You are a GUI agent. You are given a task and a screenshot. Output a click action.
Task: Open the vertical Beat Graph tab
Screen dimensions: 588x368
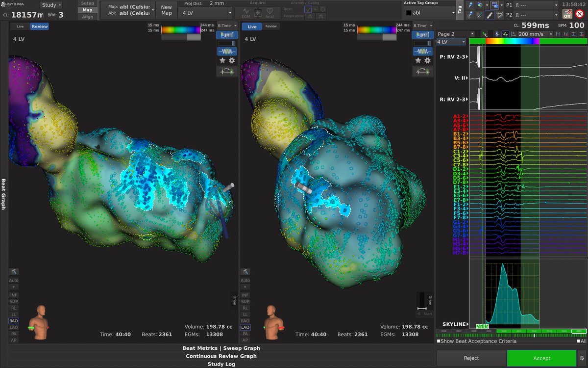click(x=3, y=194)
